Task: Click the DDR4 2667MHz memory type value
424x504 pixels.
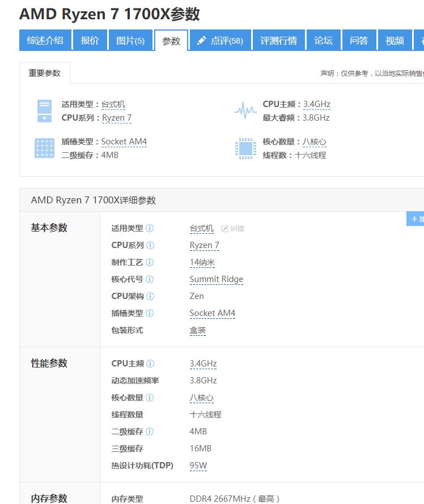Action: pos(235,499)
